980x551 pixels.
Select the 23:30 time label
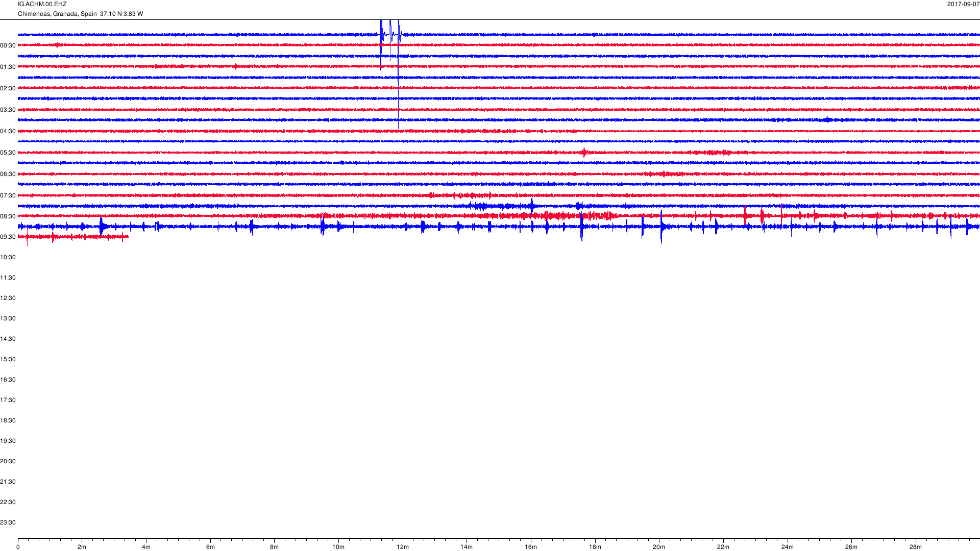[8, 522]
